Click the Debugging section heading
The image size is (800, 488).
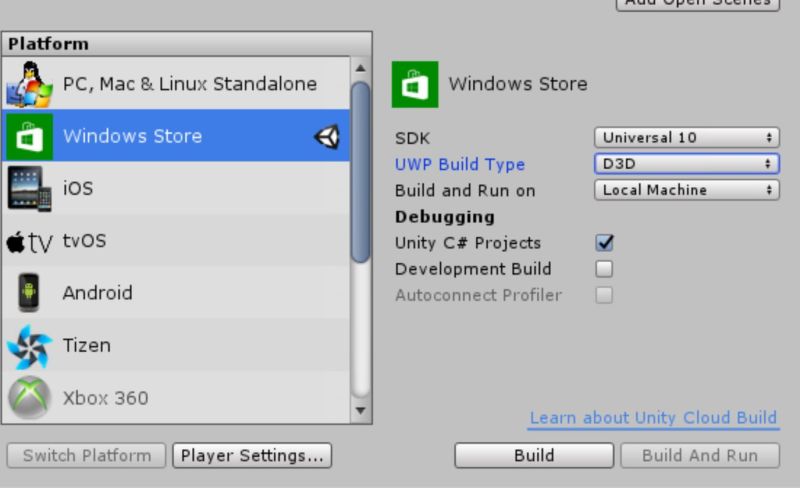[x=445, y=217]
